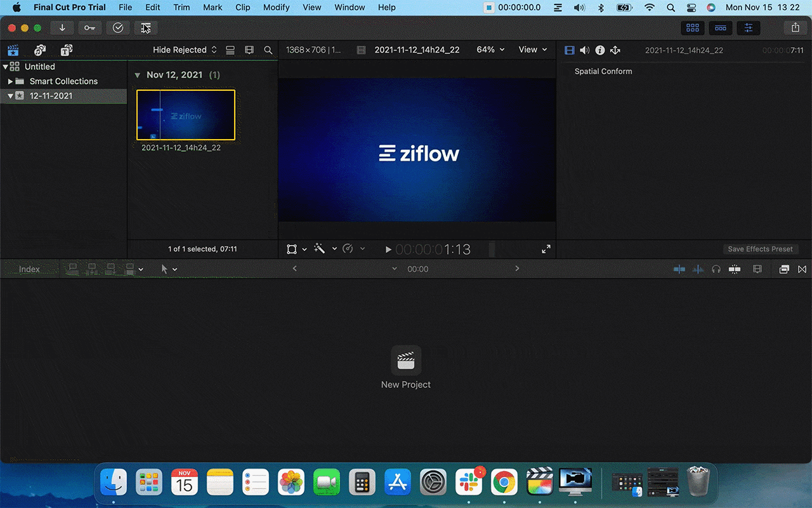Open Hide Rejected filter dropdown
The width and height of the screenshot is (812, 508).
pos(185,50)
